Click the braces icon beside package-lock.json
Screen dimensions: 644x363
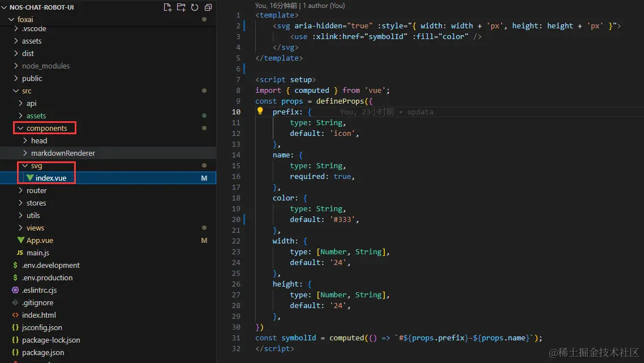[x=15, y=340]
